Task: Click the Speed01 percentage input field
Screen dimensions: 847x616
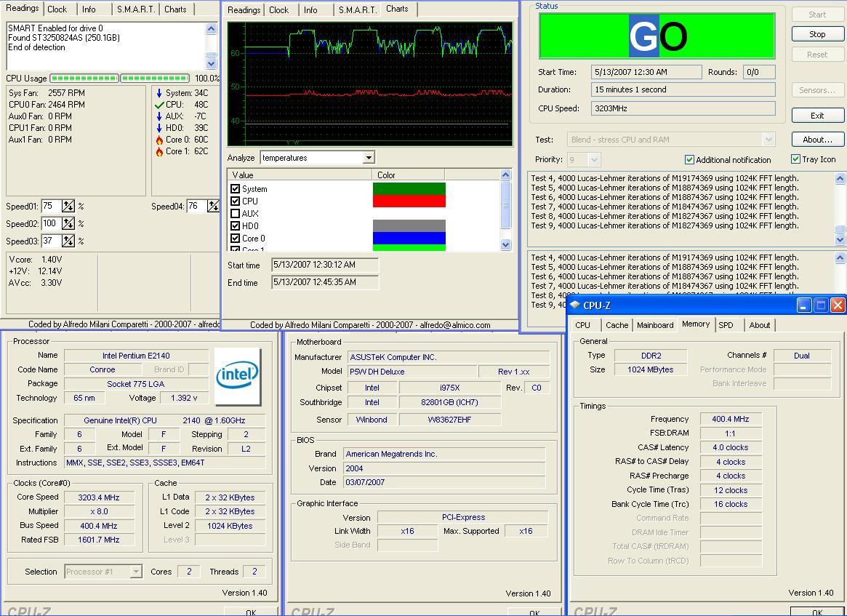Action: (51, 207)
